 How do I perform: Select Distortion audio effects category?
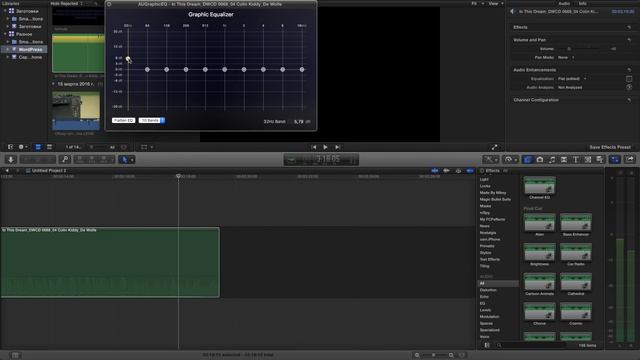pos(488,290)
